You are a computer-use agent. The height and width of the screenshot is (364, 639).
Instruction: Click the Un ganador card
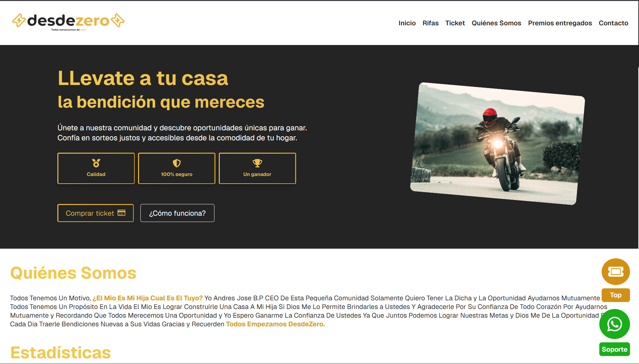tap(257, 168)
